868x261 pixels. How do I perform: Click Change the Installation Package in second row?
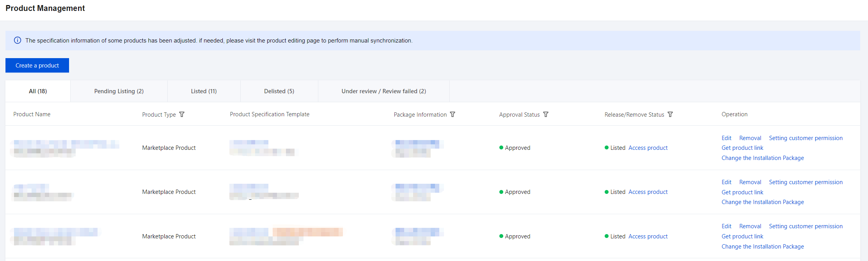click(763, 202)
